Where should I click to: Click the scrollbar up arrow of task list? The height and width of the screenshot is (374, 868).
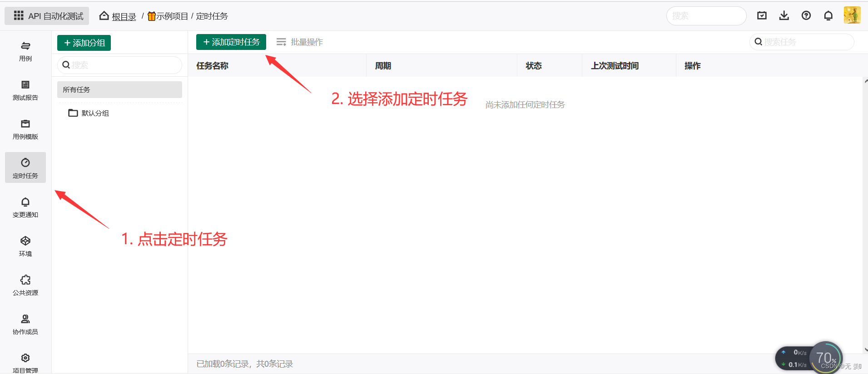866,82
